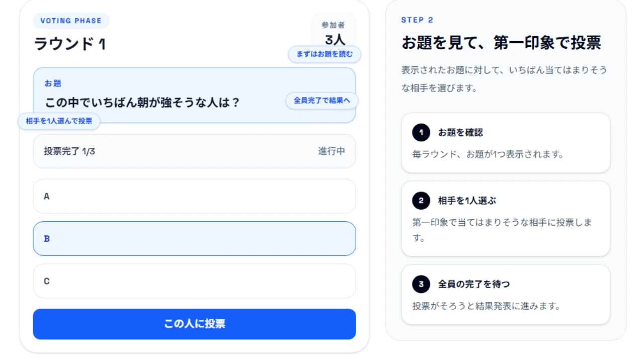Select voting option A
Screen dimensions: 644x362
194,197
